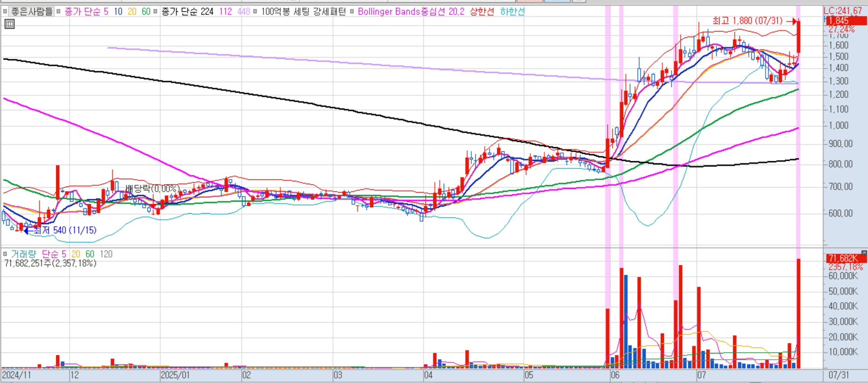This screenshot has width=868, height=383.
Task: Toggle the square marker before 좋은사람들
Action: pos(5,11)
